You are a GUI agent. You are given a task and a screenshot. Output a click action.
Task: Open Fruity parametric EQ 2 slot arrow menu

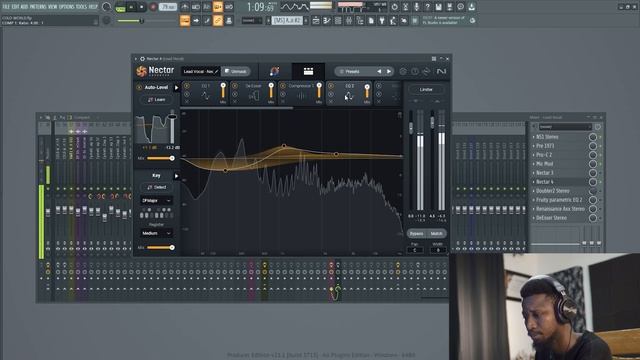[x=533, y=200]
